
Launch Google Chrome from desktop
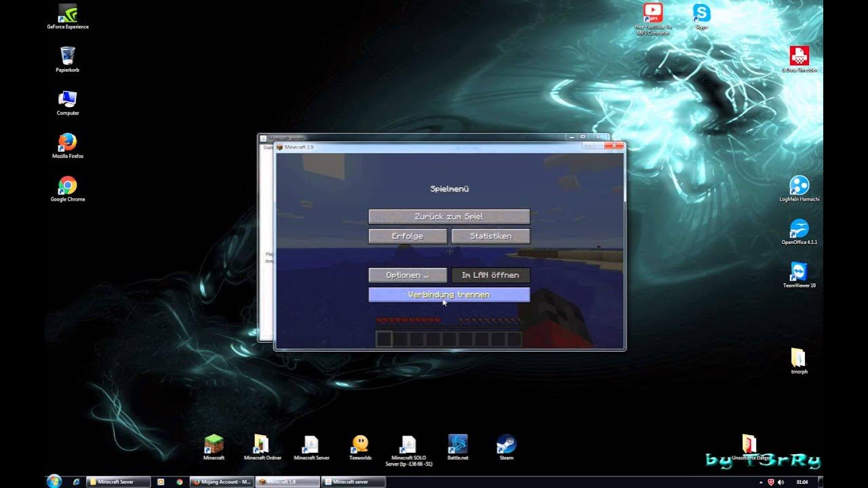point(68,189)
